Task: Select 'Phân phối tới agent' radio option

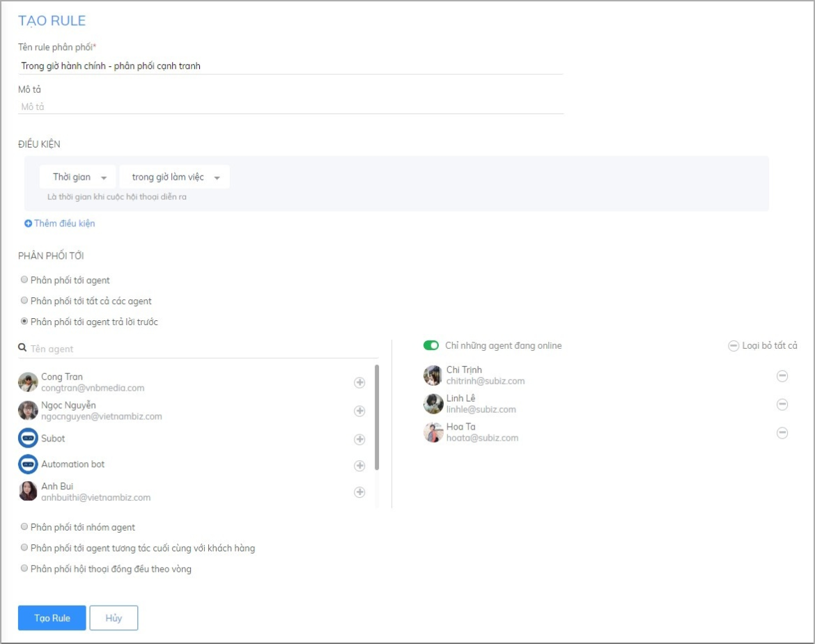Action: (x=25, y=280)
